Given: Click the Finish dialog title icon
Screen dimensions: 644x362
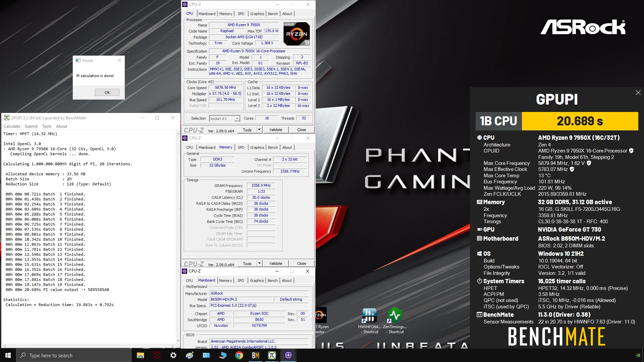Looking at the screenshot, I should [x=78, y=60].
